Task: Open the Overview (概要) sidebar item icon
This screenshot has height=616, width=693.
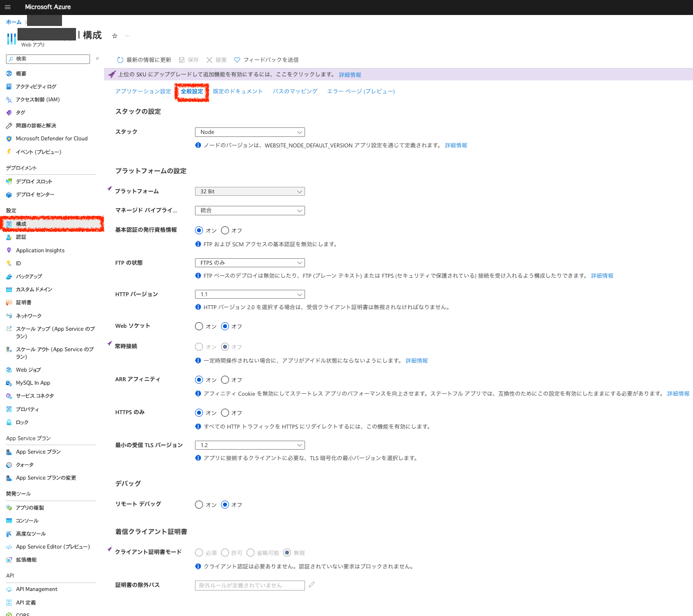Action: coord(9,73)
